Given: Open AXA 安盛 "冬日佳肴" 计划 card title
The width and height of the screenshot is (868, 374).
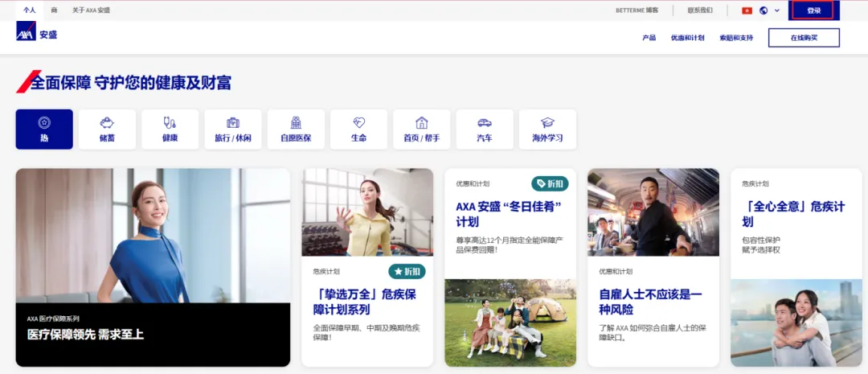Looking at the screenshot, I should pos(510,214).
